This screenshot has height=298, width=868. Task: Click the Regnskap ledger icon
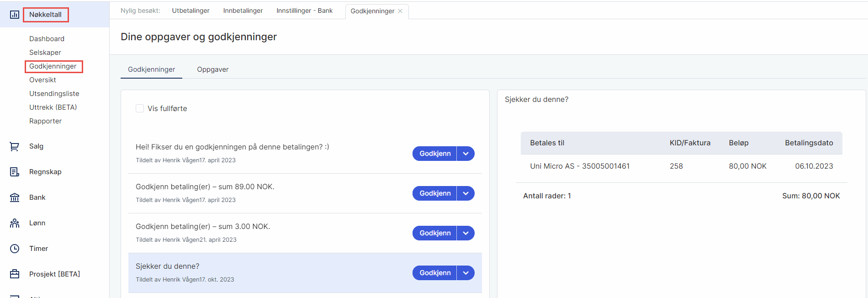tap(15, 172)
